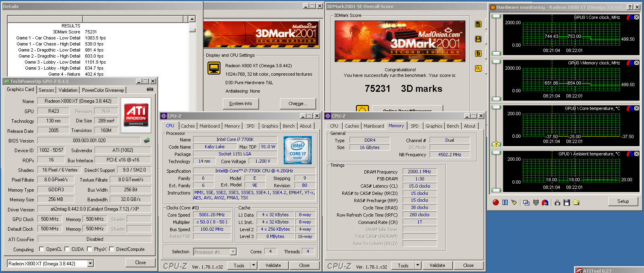Click the magnet icon on Core temperature graph

[630, 108]
